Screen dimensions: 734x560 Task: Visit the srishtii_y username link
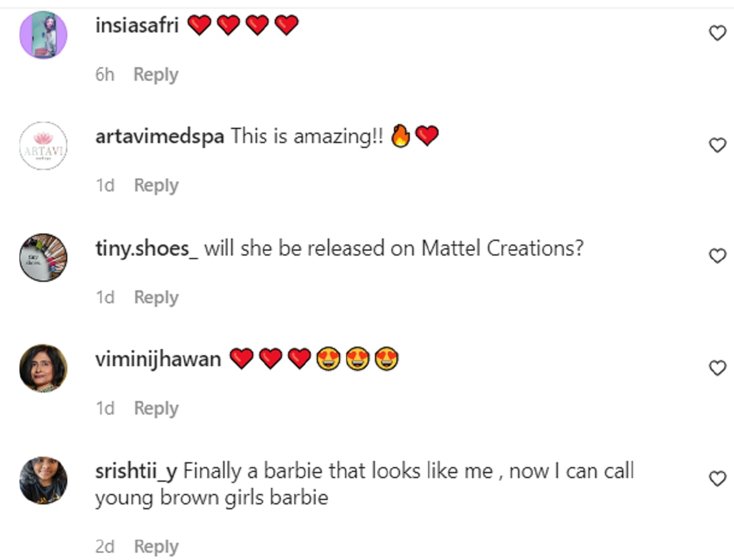[x=136, y=471]
